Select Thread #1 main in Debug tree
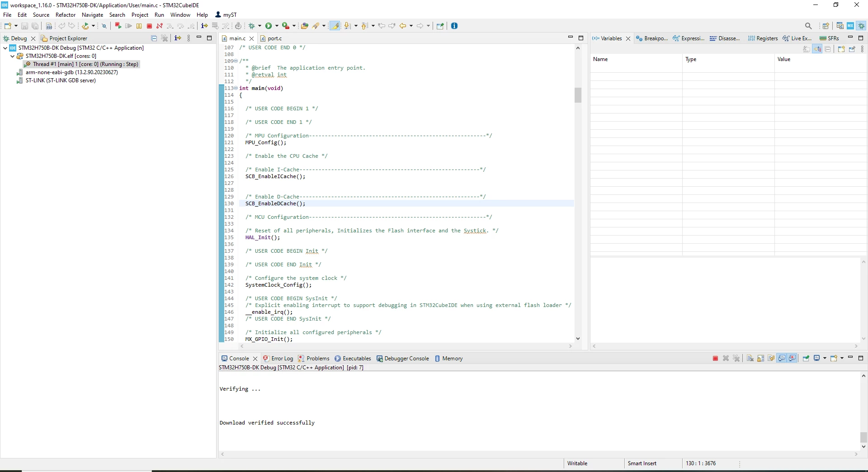The image size is (868, 472). click(x=82, y=64)
